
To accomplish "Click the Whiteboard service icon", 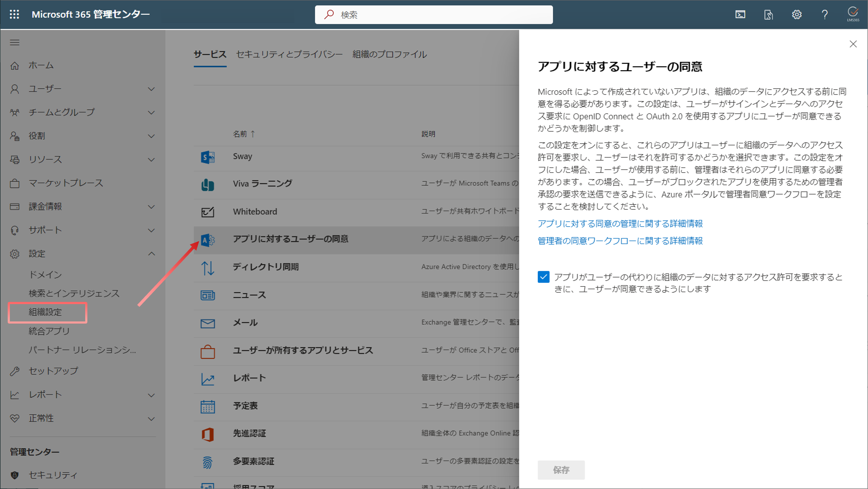I will pyautogui.click(x=207, y=212).
